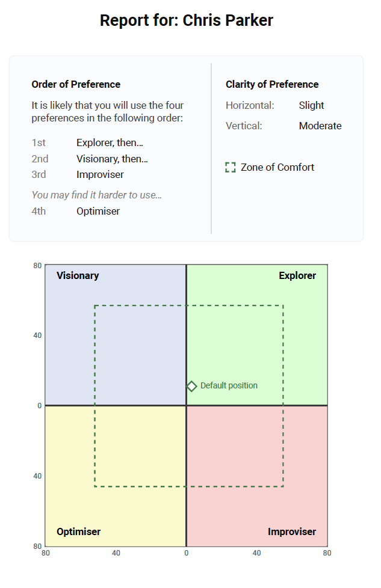381x588 pixels.
Task: Click the Visionary label in the chart
Action: (78, 275)
